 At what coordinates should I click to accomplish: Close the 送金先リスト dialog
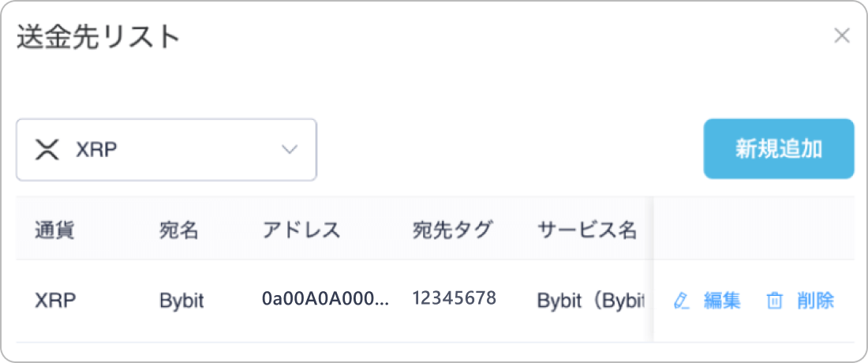point(842,36)
